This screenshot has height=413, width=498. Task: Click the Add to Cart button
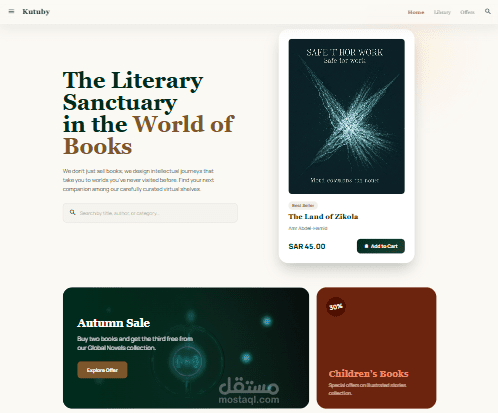point(381,246)
